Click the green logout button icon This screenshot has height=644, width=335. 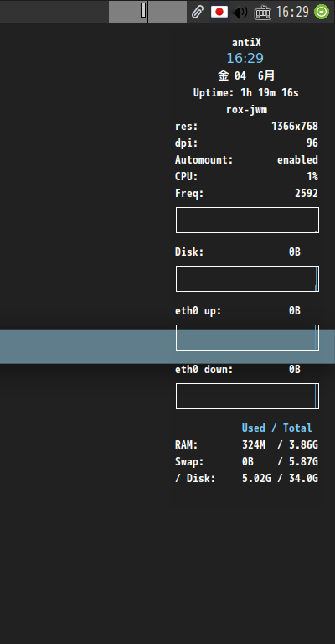click(x=322, y=12)
